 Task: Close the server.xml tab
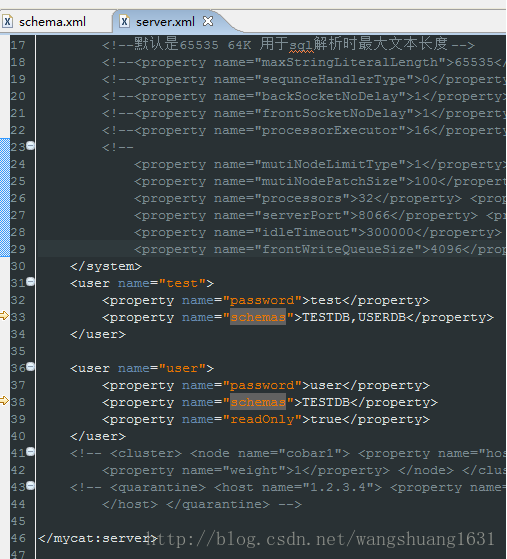pos(208,21)
